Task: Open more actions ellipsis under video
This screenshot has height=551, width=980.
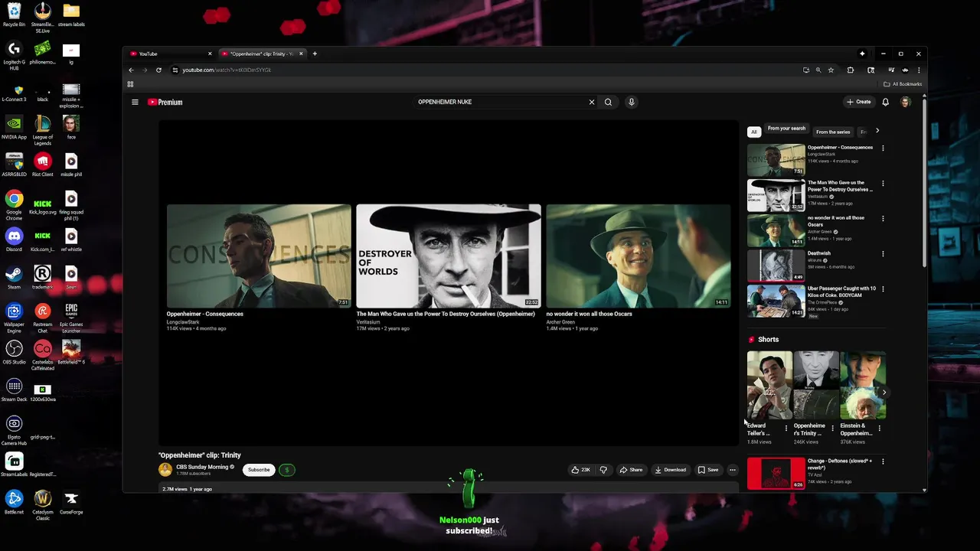Action: pyautogui.click(x=732, y=470)
